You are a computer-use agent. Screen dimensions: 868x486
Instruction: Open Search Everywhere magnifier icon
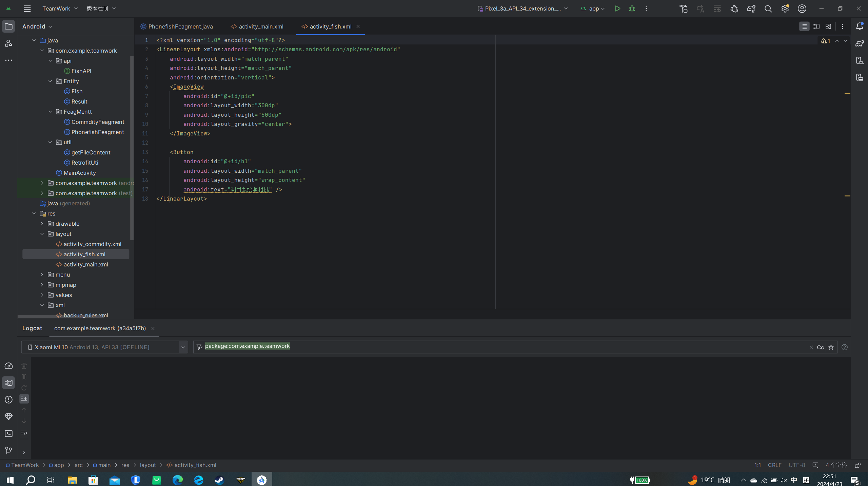click(x=768, y=8)
